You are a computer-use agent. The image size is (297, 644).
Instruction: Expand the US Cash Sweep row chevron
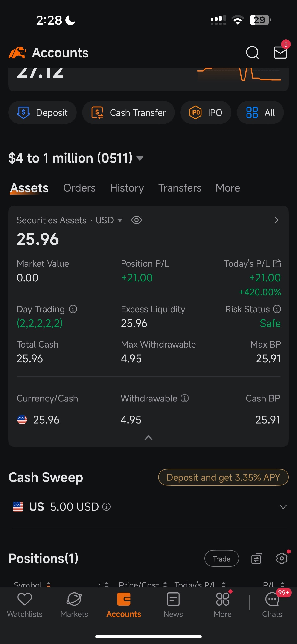(283, 507)
